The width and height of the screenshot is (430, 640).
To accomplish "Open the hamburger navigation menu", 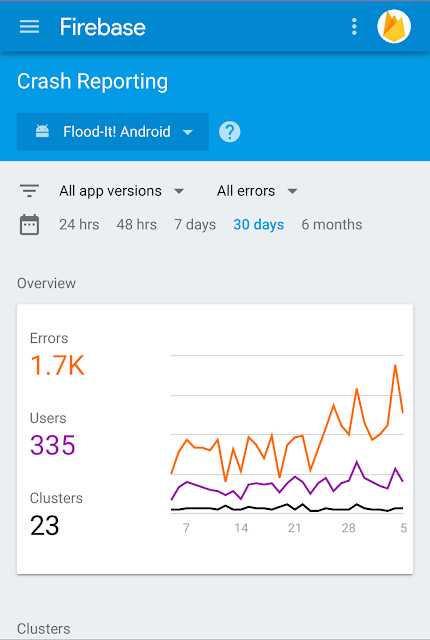I will [29, 27].
